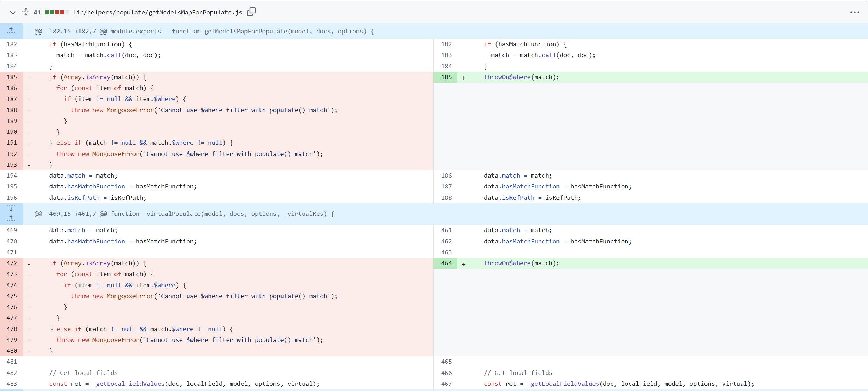Expand down arrow at second hunk header
This screenshot has height=391, width=868.
(x=11, y=208)
